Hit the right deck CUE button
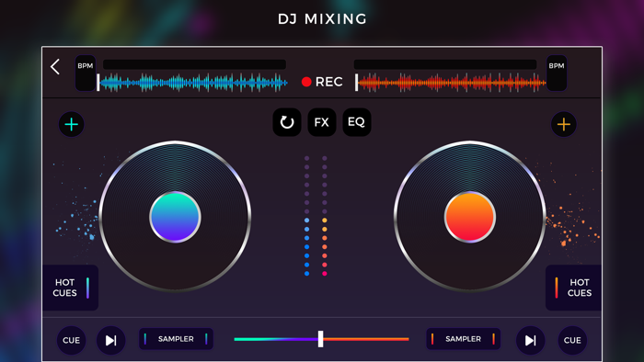 [x=572, y=340]
